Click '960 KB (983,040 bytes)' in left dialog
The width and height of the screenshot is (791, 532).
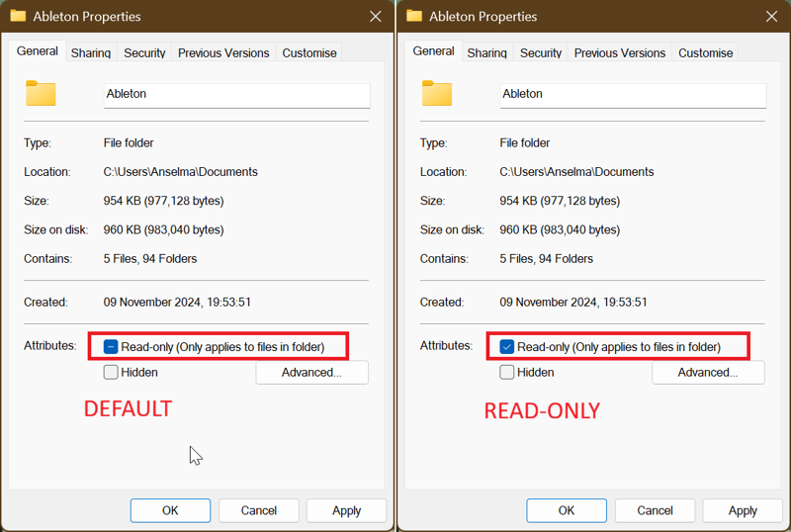pyautogui.click(x=163, y=229)
